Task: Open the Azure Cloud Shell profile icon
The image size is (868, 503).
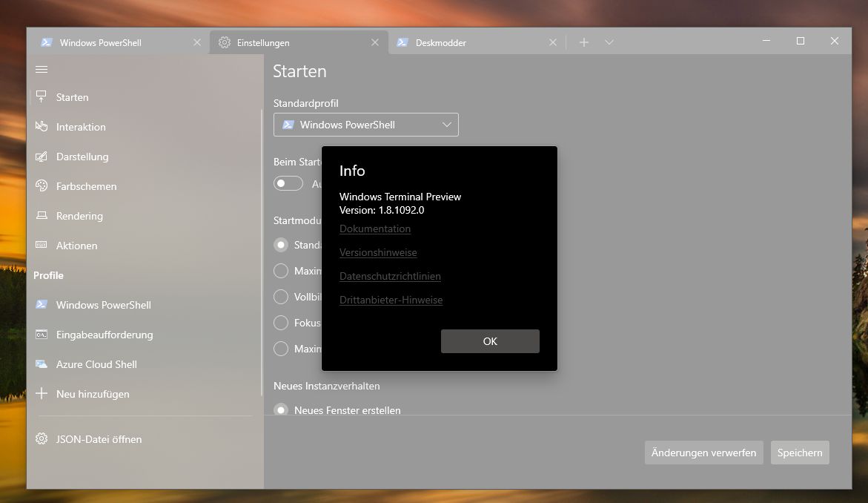Action: (x=42, y=364)
